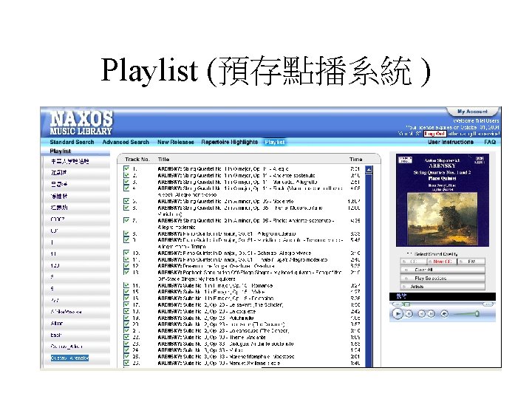Open the My Account tab
The width and height of the screenshot is (532, 399).
coord(472,112)
